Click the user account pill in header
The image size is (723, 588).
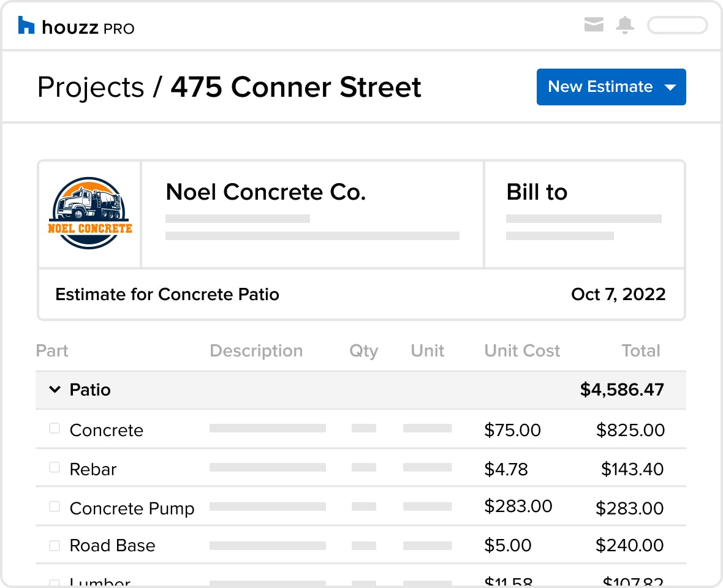pos(677,25)
